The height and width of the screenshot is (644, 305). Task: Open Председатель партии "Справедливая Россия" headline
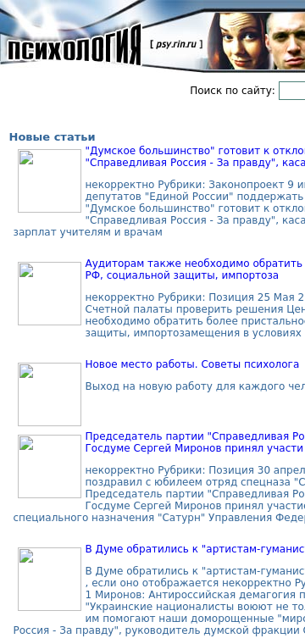[195, 442]
